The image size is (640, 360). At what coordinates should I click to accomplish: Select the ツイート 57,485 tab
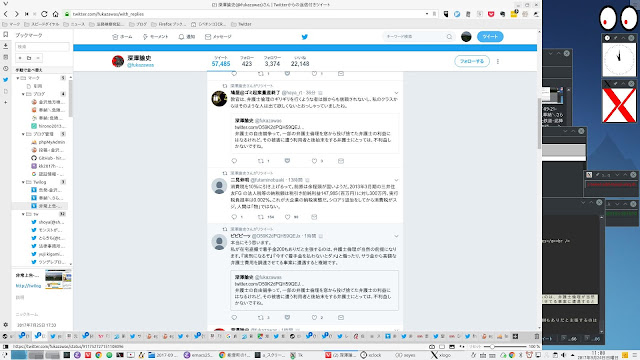click(221, 61)
